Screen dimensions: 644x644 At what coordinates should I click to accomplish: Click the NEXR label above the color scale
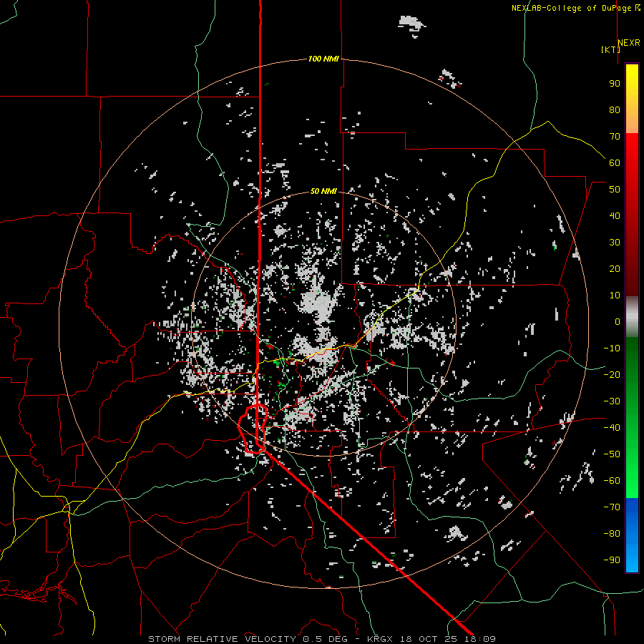629,42
